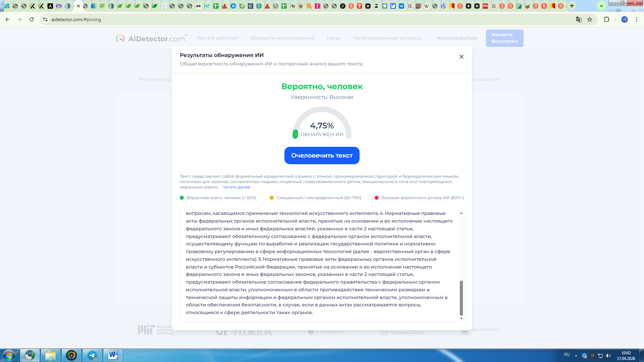Viewport: 644px width, 362px height.
Task: Open the Google Translate page icon
Action: (579, 19)
